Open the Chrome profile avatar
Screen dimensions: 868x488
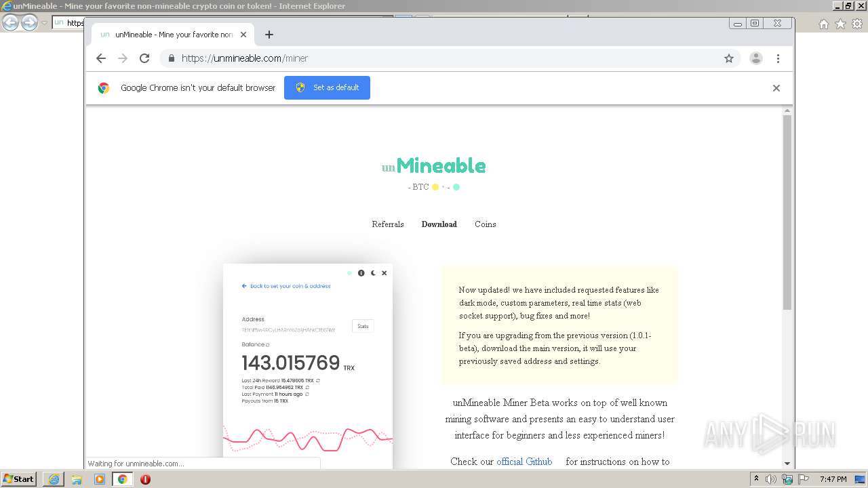tap(756, 58)
